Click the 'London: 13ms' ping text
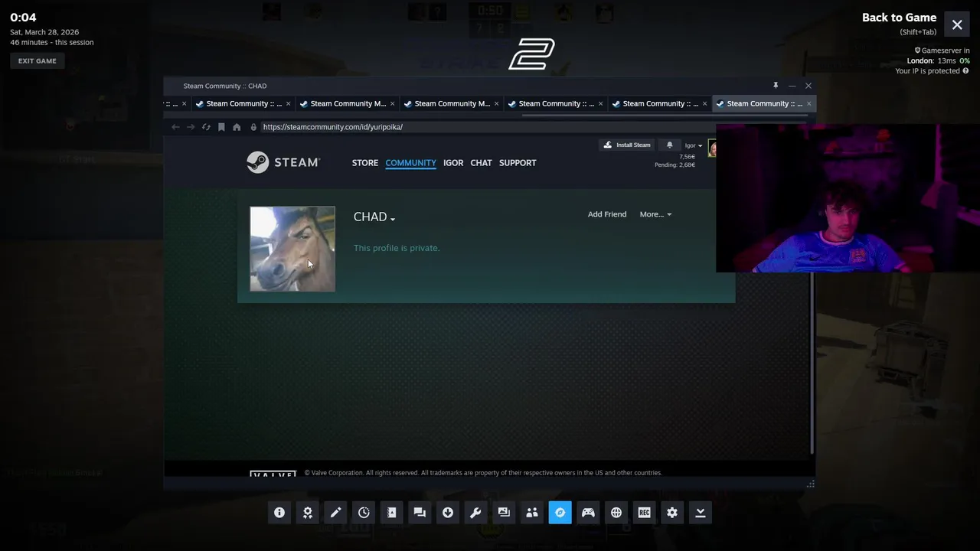 click(x=932, y=60)
